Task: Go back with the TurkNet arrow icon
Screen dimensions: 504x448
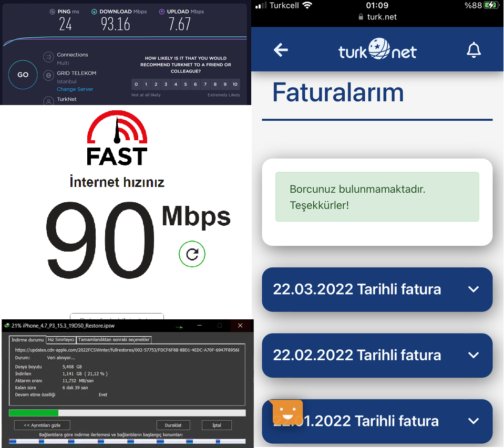Action: point(281,50)
